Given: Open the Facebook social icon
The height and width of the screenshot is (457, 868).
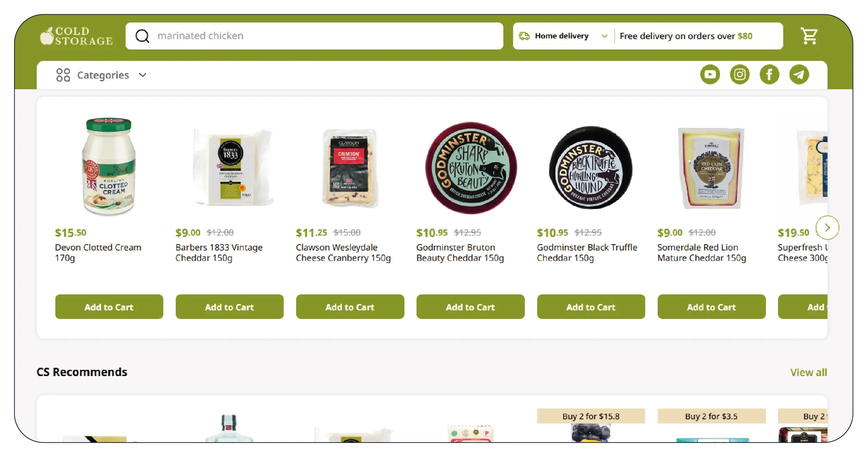Looking at the screenshot, I should (769, 74).
